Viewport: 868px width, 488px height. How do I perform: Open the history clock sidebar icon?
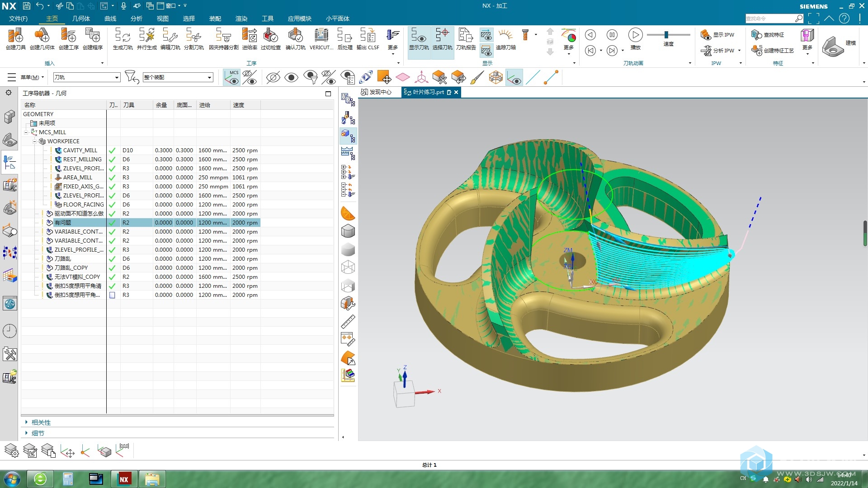pos(9,331)
